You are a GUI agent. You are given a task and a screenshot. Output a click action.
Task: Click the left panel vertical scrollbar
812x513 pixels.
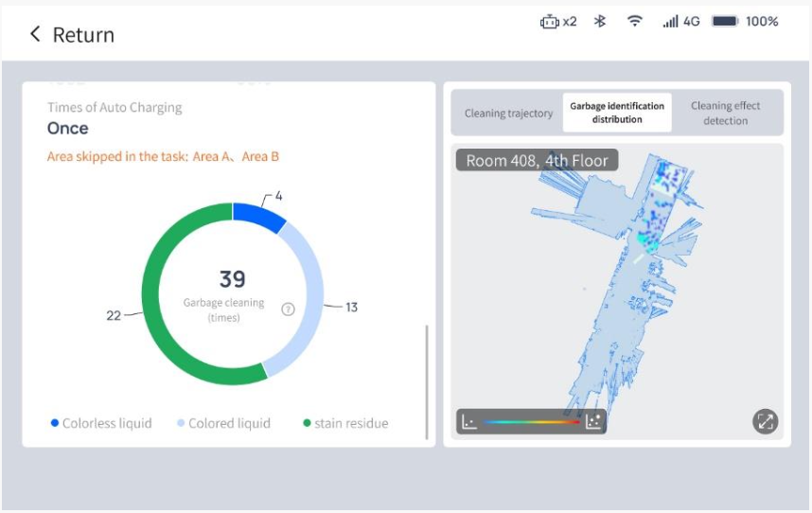pos(427,379)
